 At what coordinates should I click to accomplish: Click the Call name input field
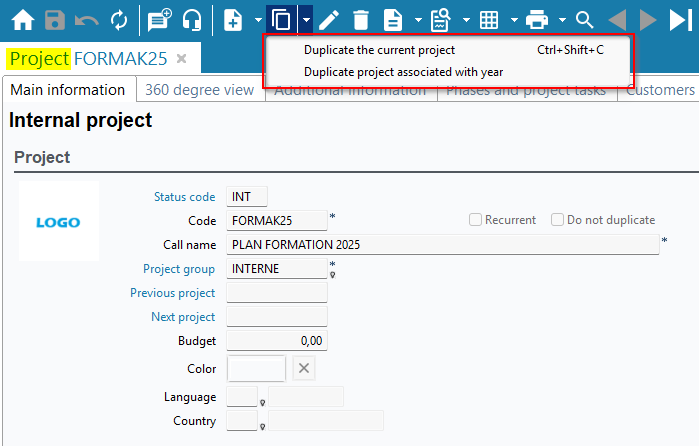click(x=443, y=244)
